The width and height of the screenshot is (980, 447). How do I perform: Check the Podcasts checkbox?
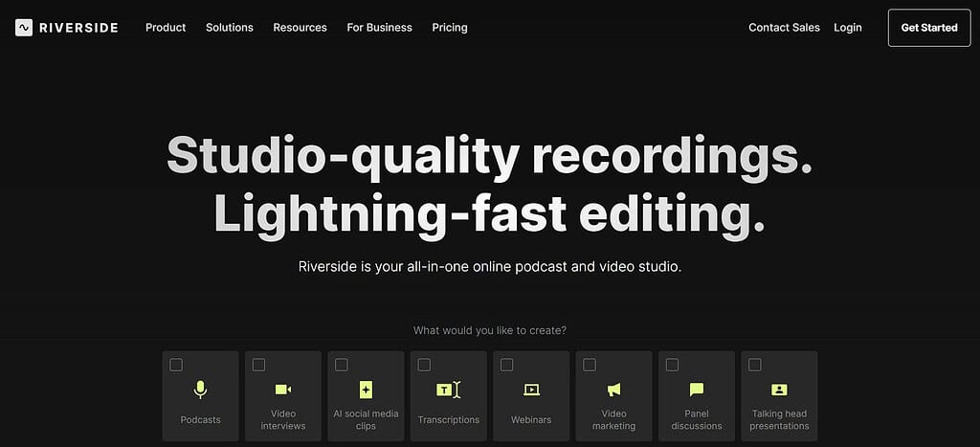(176, 365)
